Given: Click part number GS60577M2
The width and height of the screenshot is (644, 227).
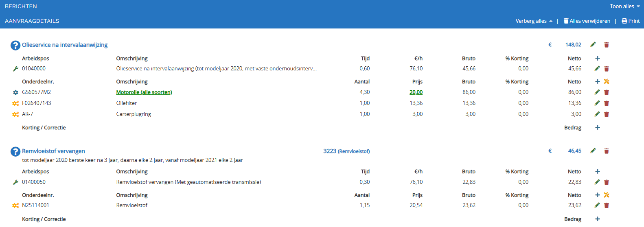Looking at the screenshot, I should (x=36, y=92).
